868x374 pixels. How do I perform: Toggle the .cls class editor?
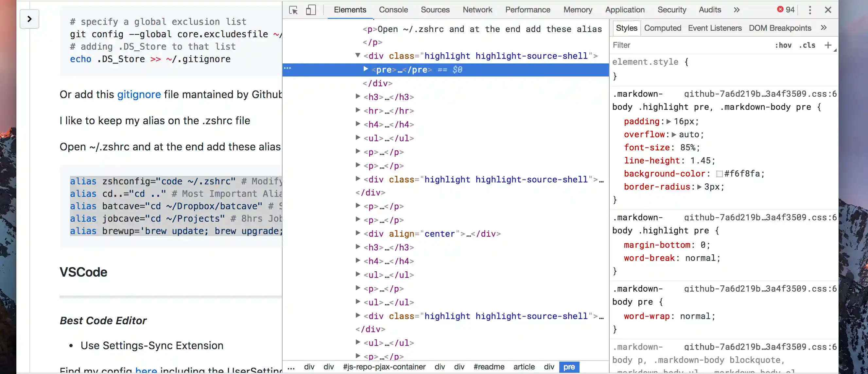click(807, 45)
